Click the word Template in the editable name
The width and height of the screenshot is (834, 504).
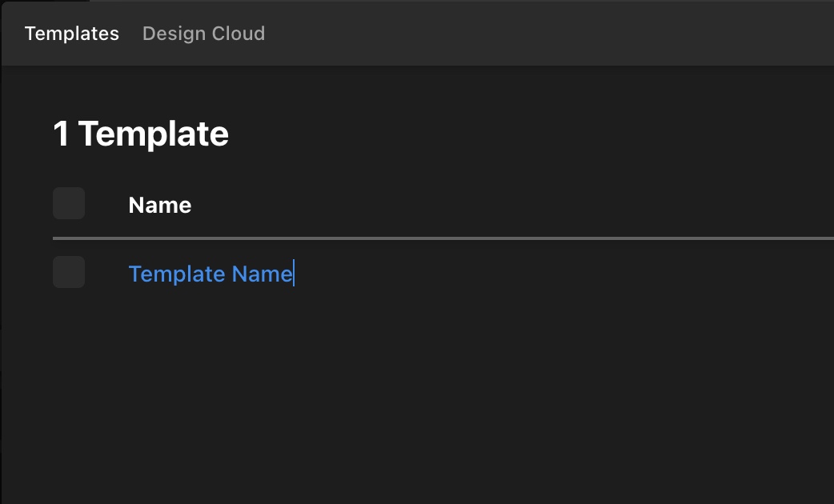point(177,274)
